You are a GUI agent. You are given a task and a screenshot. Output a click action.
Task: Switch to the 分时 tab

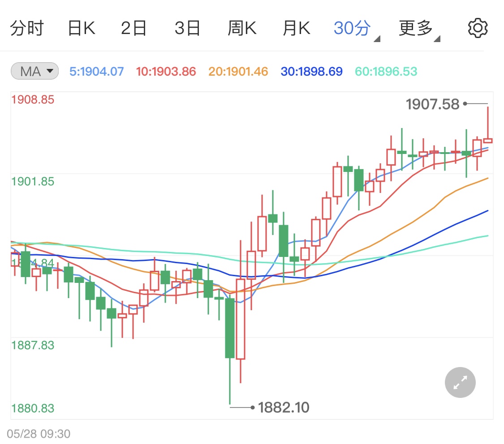(27, 28)
